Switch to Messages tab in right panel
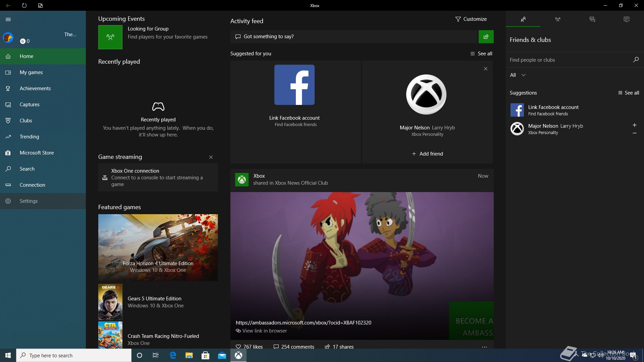Screen dimensions: 644x362 pos(592,19)
